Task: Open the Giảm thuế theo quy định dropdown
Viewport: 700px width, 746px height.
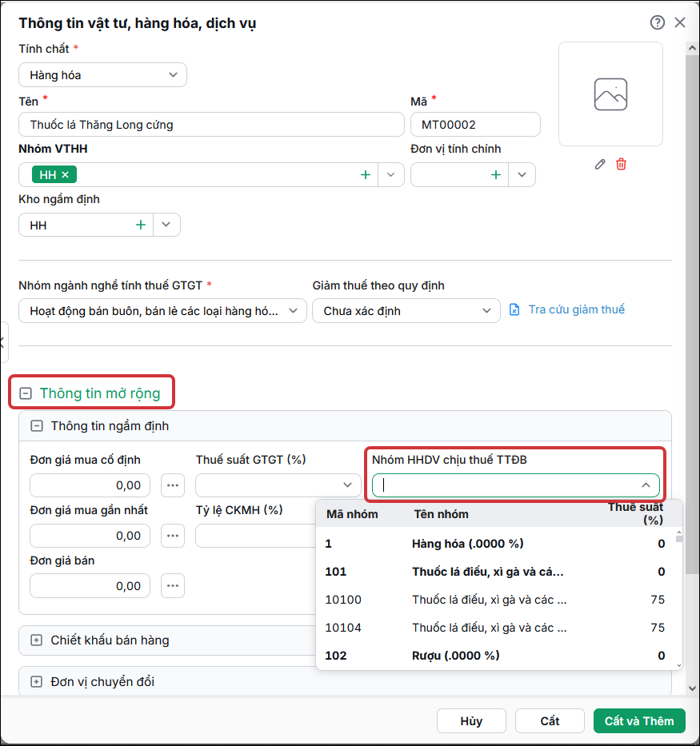Action: (406, 311)
